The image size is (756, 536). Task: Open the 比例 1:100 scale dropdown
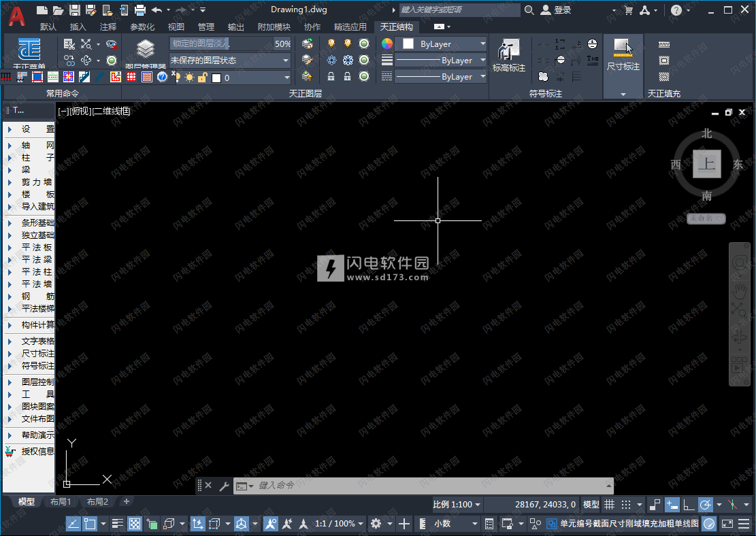pos(457,505)
